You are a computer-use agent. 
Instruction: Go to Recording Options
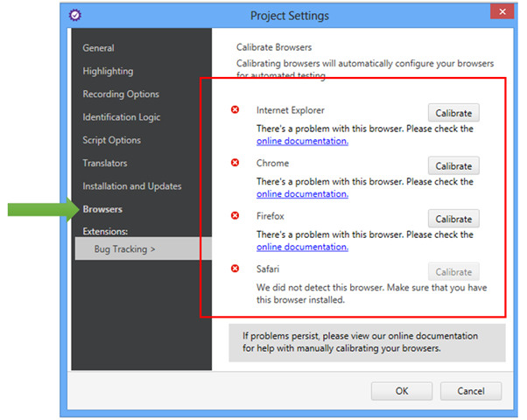[x=121, y=94]
